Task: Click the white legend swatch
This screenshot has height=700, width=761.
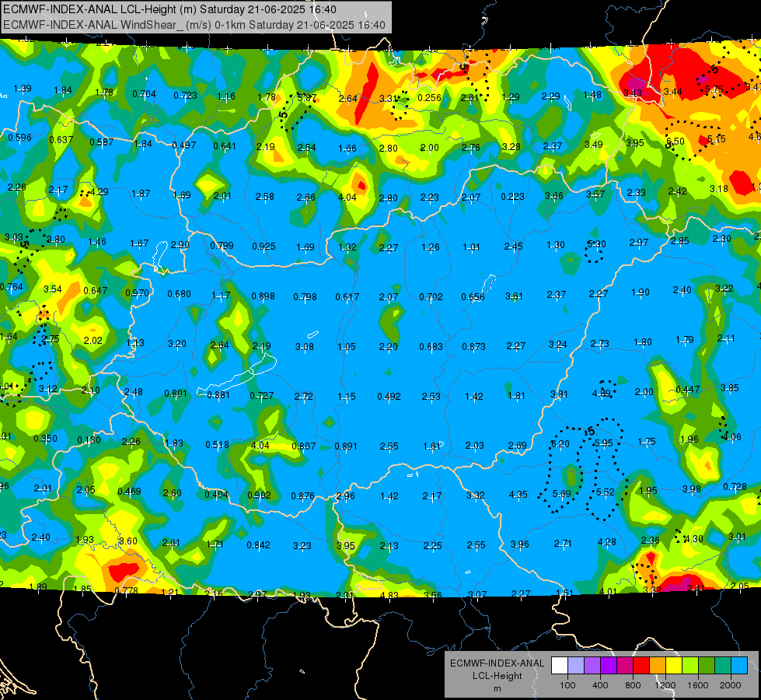Action: coord(560,665)
